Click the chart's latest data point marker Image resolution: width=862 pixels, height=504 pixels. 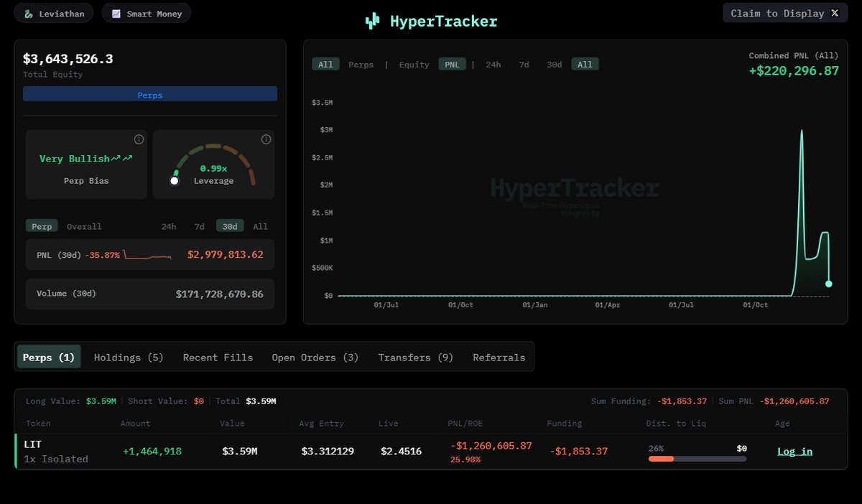pos(828,284)
